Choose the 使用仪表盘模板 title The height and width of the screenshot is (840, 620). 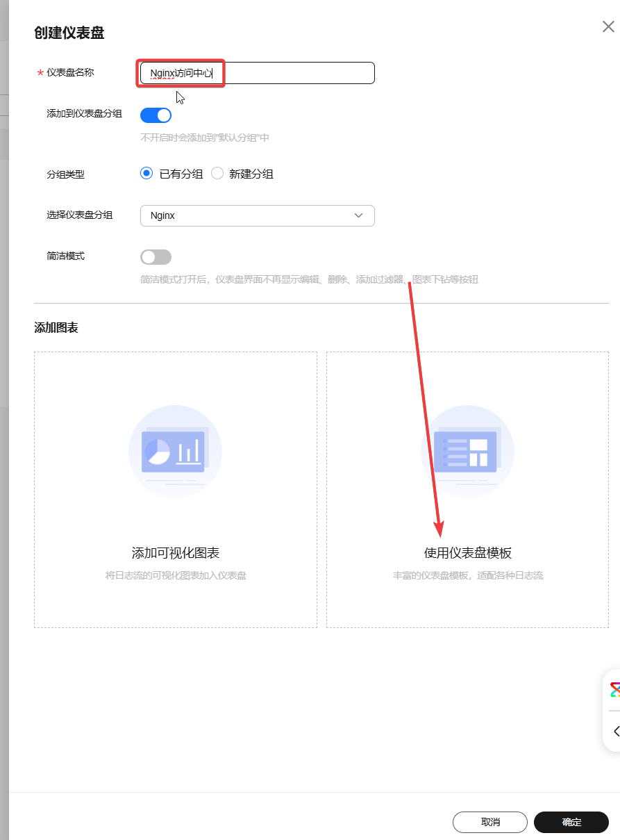pos(468,553)
